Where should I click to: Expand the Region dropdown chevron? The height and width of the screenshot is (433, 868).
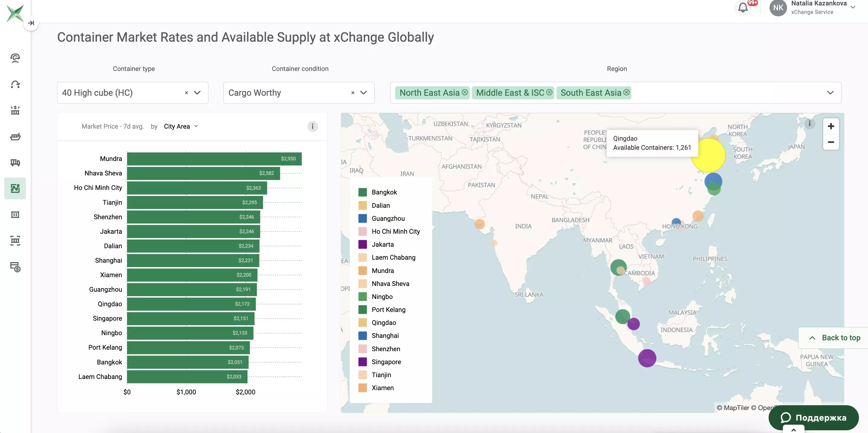830,93
